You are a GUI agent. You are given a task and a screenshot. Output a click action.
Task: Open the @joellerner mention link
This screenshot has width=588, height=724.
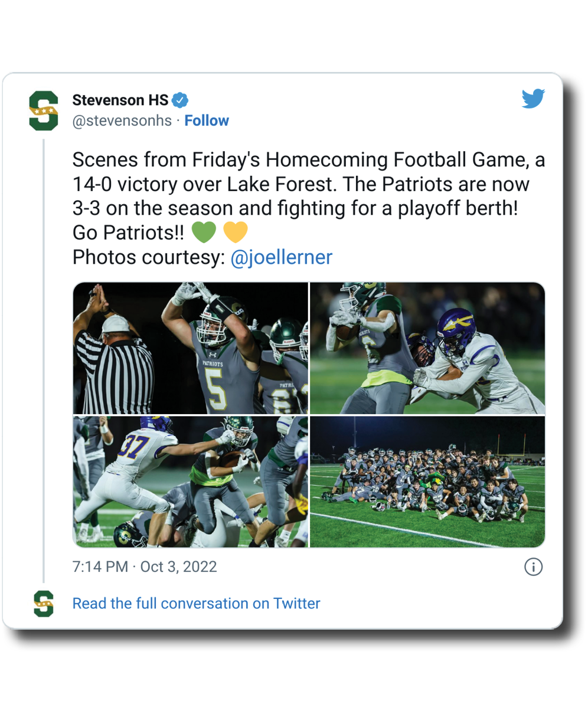tap(281, 257)
